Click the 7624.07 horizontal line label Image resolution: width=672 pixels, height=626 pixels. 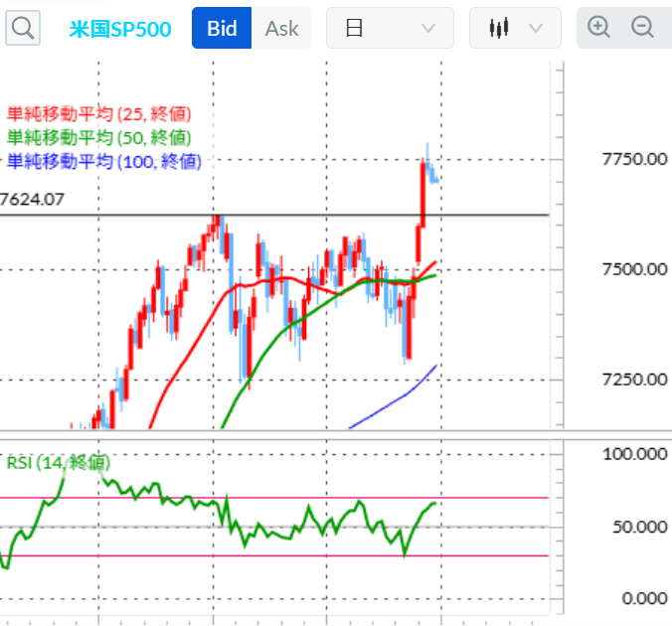click(x=32, y=200)
